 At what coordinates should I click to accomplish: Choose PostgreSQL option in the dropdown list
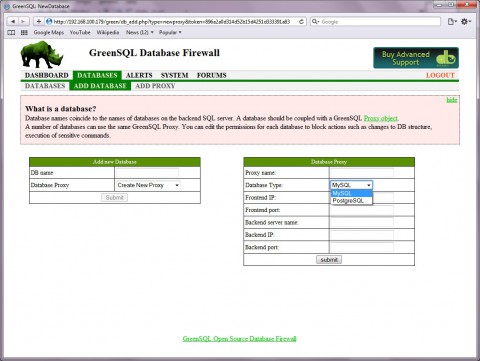click(351, 201)
